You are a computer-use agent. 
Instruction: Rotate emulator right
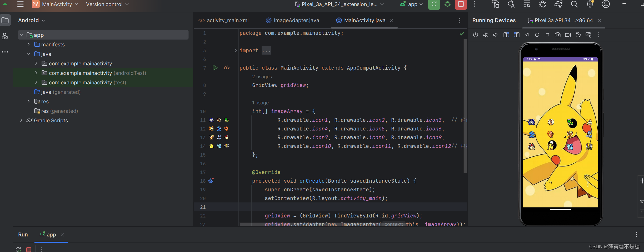(517, 35)
